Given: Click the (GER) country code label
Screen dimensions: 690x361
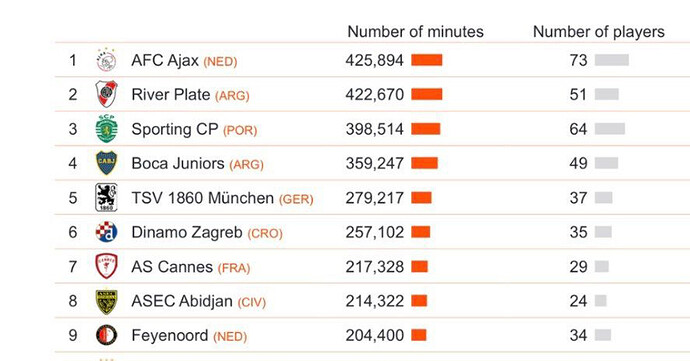Looking at the screenshot, I should coord(296,199).
